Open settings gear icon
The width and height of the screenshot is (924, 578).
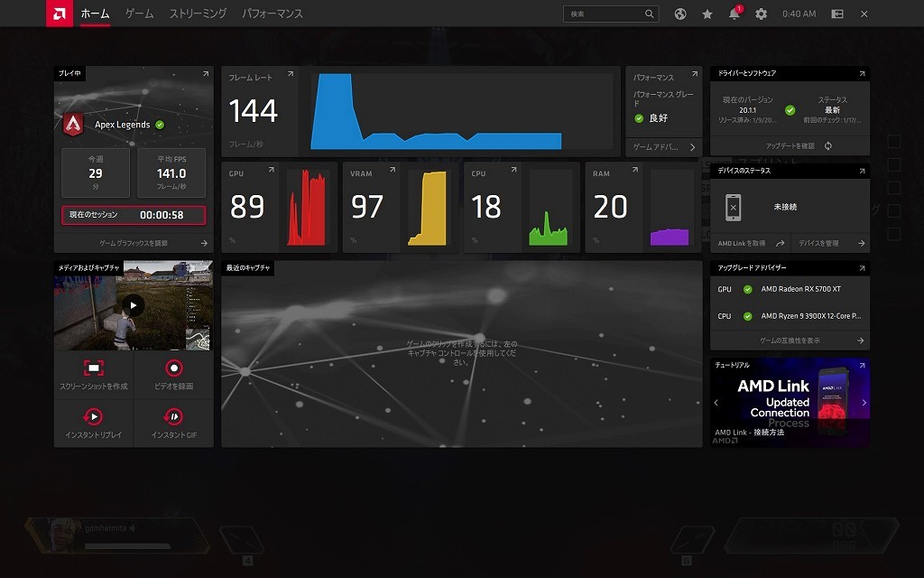click(762, 14)
